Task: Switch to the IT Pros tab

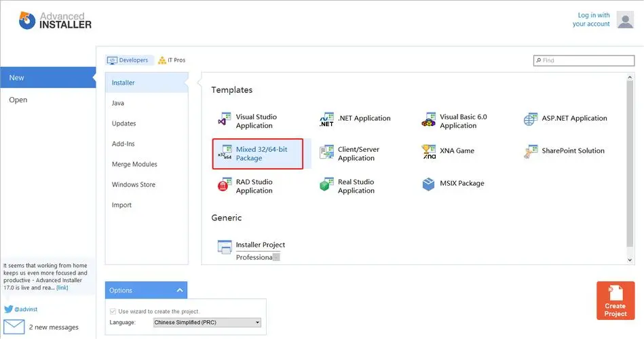Action: point(172,60)
